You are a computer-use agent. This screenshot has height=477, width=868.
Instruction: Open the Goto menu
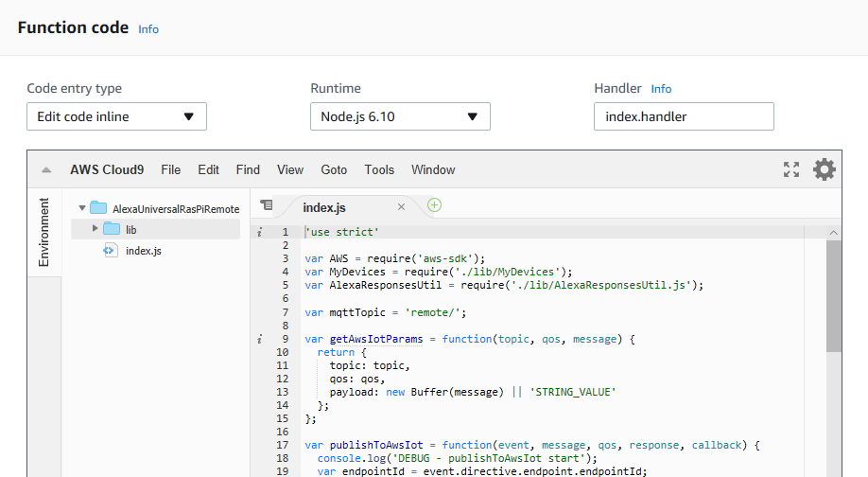[x=334, y=170]
